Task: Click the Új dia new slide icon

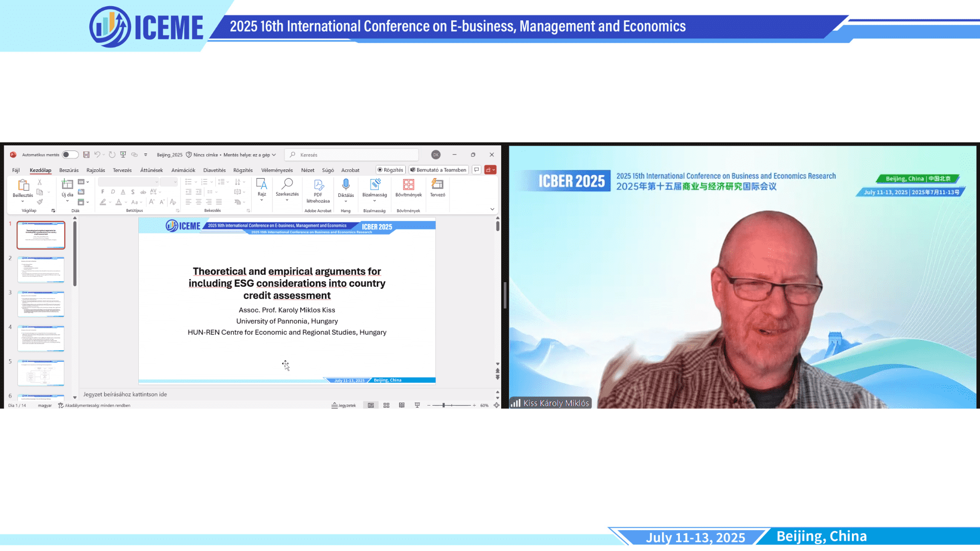Action: (67, 184)
